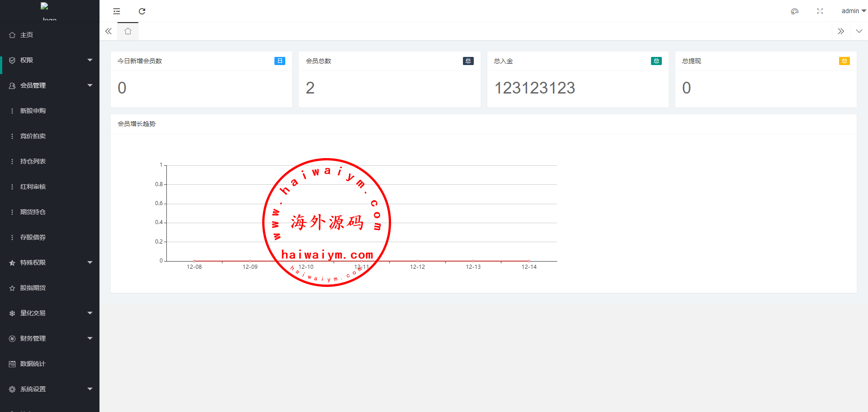Click the 财务管理 yen icon

tap(12, 338)
